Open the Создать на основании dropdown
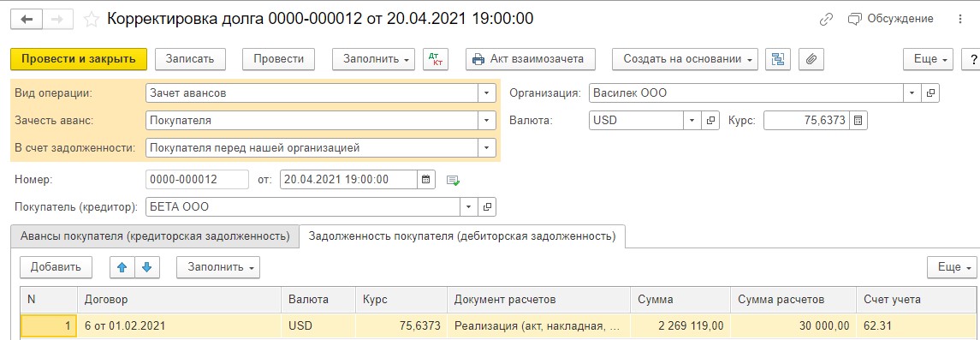The width and height of the screenshot is (980, 340). click(685, 59)
